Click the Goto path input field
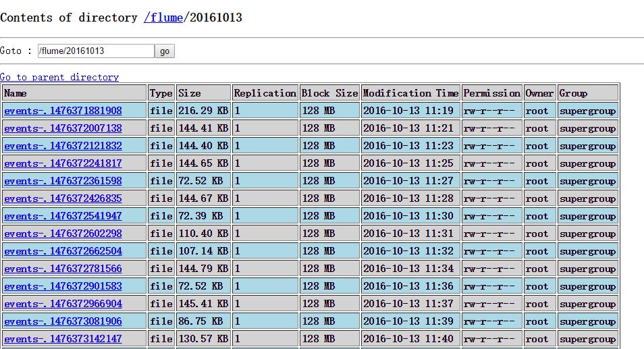644x349 pixels. [96, 51]
